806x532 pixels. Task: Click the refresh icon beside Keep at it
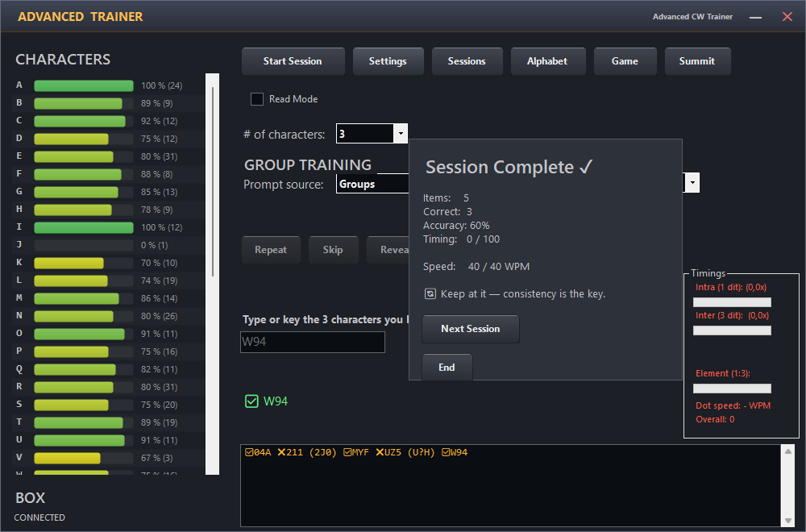coord(430,293)
